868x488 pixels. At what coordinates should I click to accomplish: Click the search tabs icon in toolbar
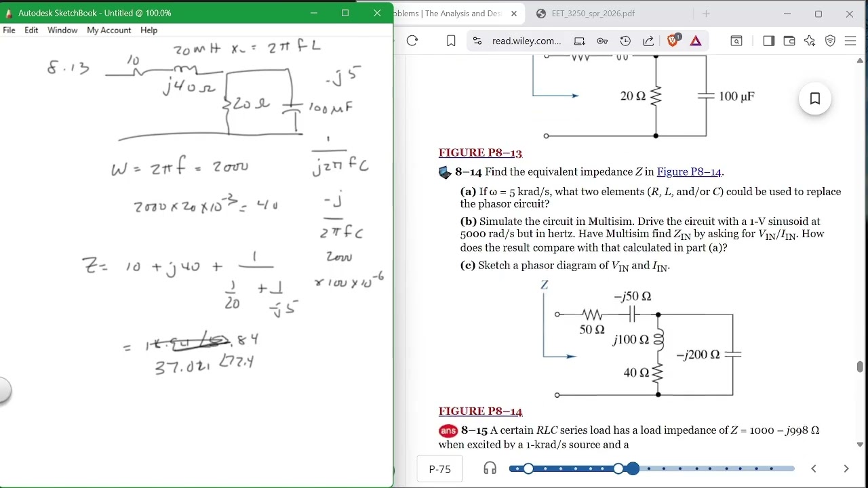click(x=736, y=41)
